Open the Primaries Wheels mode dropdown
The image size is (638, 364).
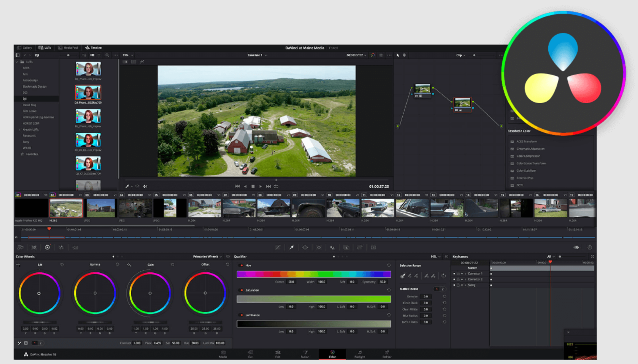pos(207,256)
